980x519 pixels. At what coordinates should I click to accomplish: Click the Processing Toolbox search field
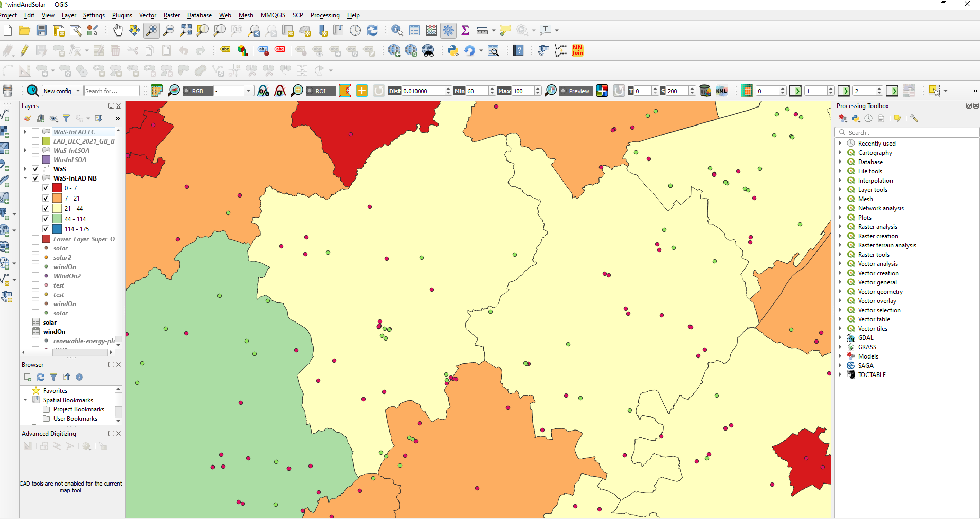coord(908,132)
